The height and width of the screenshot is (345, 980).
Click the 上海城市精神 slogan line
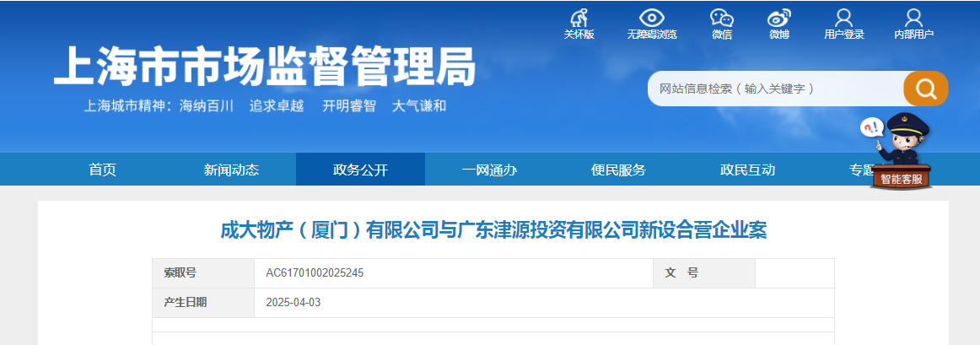pyautogui.click(x=265, y=105)
